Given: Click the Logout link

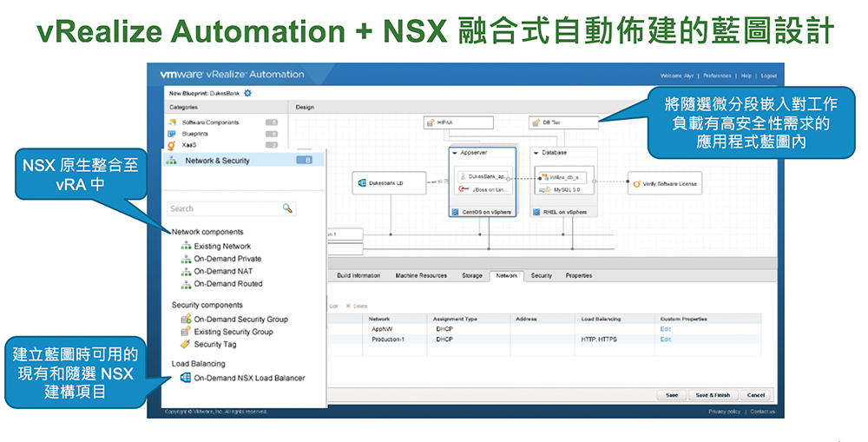Looking at the screenshot, I should 769,76.
